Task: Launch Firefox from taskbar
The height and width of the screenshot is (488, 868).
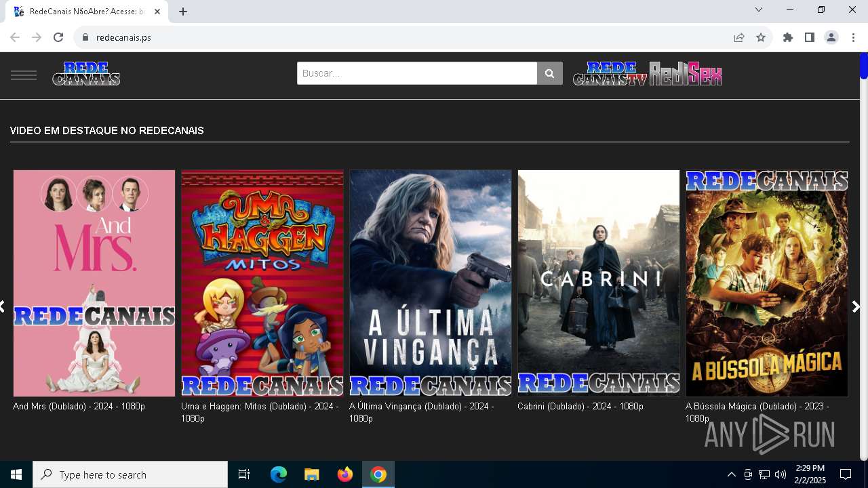Action: click(x=344, y=474)
